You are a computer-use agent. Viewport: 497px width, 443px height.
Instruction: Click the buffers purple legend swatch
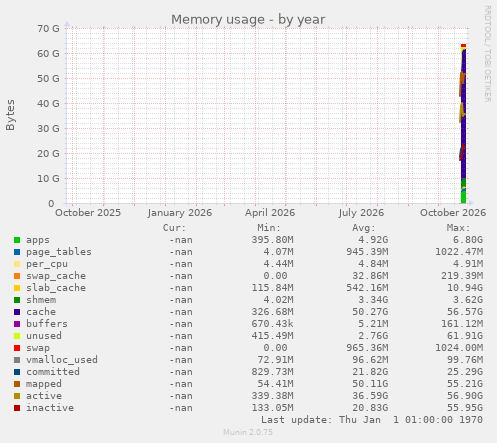coord(17,324)
